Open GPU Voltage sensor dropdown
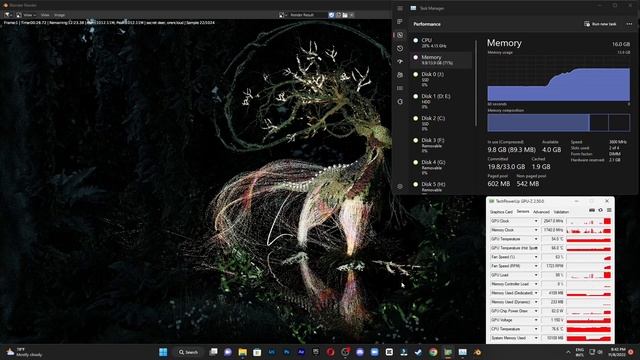The height and width of the screenshot is (360, 640). coord(536,320)
